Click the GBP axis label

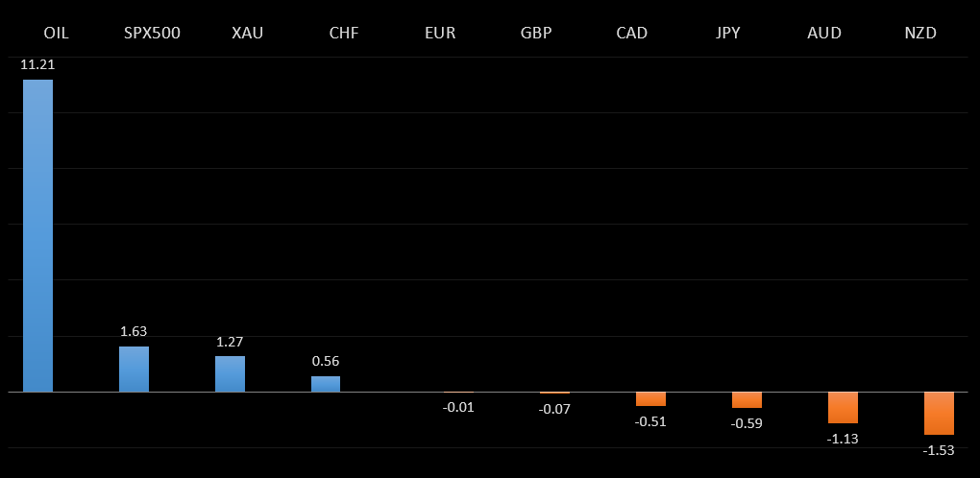[x=536, y=33]
